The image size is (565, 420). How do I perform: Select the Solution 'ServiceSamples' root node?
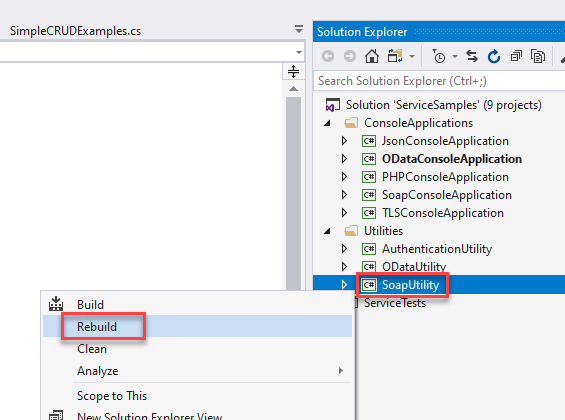pos(444,105)
